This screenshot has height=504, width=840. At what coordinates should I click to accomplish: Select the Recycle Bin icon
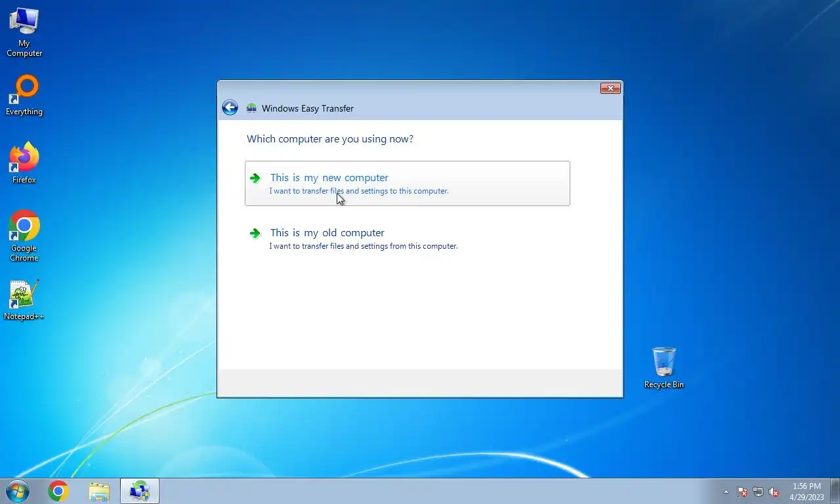coord(664,367)
